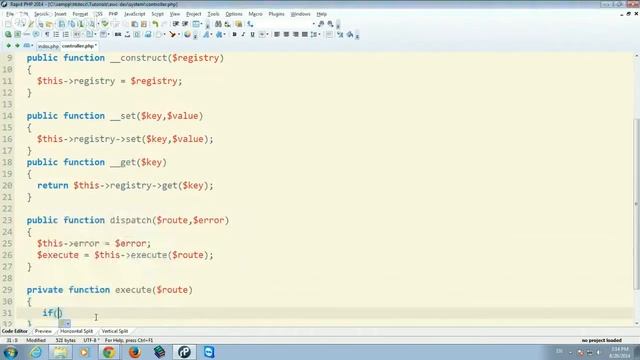
Task: Select the controller.php file tab
Action: point(79,46)
